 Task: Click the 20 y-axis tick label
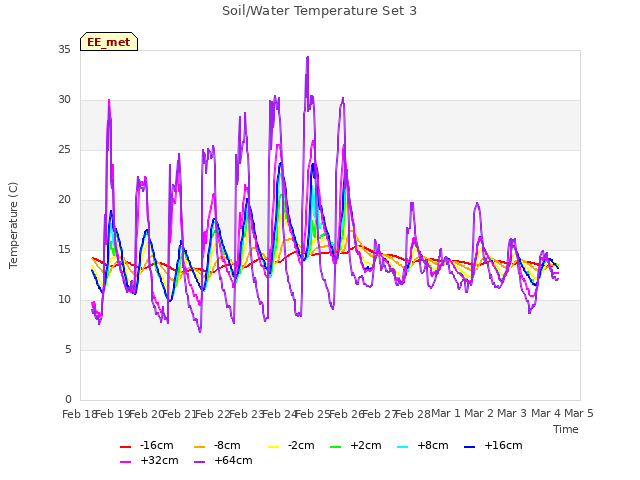pyautogui.click(x=64, y=200)
